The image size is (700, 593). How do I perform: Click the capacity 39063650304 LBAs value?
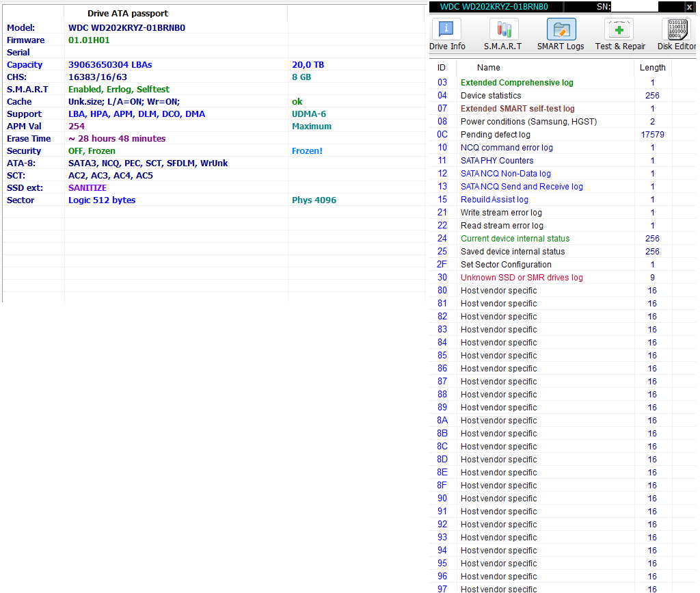(110, 65)
